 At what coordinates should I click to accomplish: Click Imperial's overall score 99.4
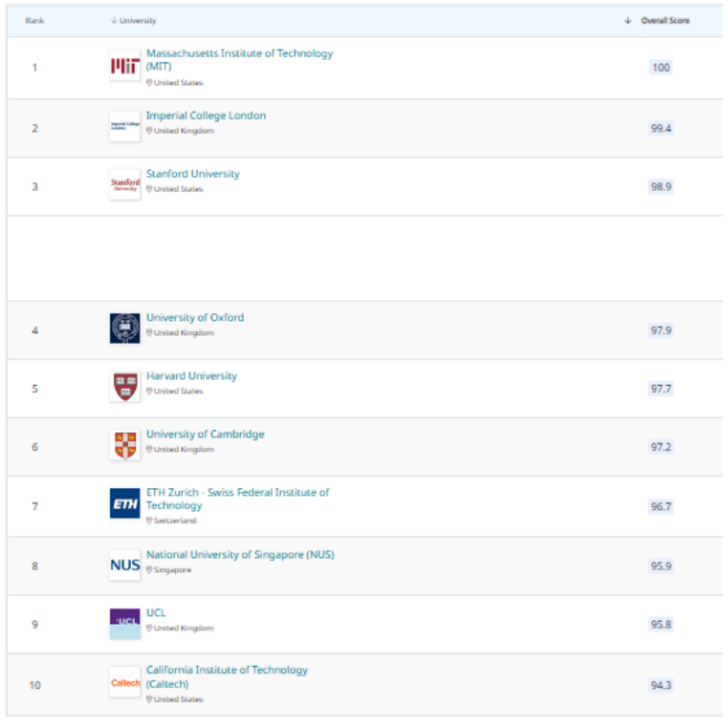click(661, 128)
